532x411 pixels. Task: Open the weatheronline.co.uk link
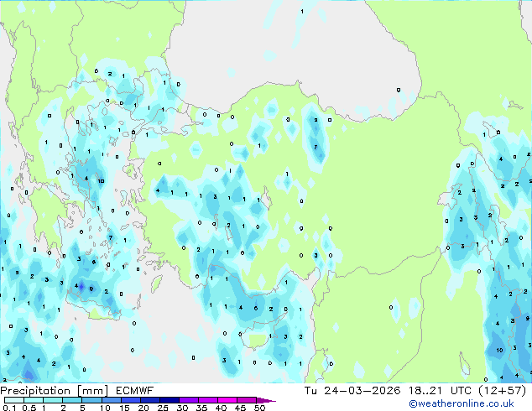click(x=462, y=403)
